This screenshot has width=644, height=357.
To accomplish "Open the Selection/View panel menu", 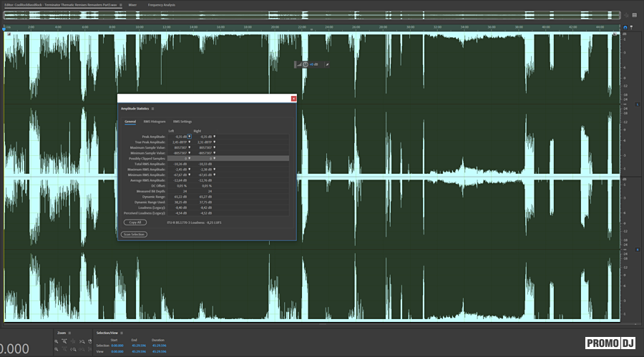I will [x=122, y=333].
